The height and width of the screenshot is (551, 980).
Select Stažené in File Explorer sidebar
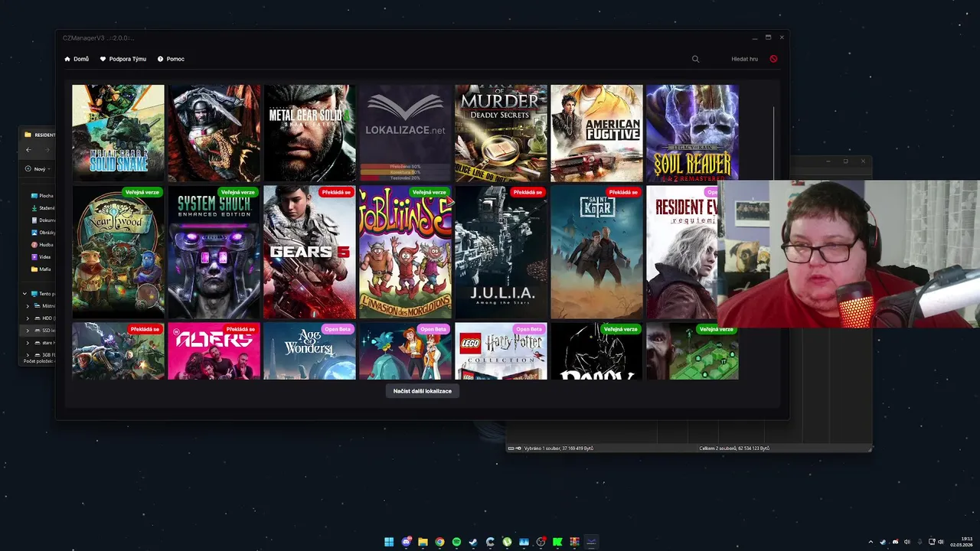(x=42, y=208)
